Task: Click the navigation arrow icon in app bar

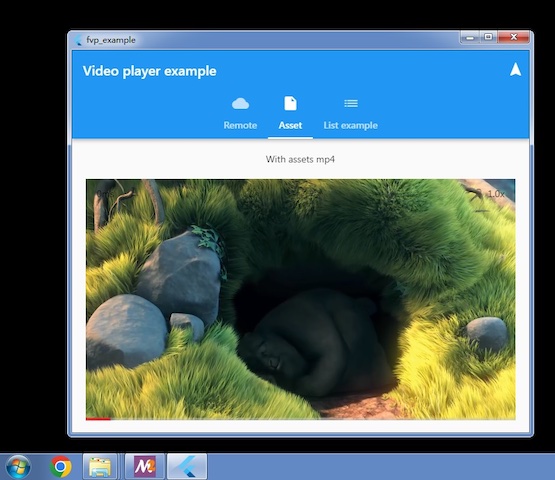Action: click(x=516, y=69)
